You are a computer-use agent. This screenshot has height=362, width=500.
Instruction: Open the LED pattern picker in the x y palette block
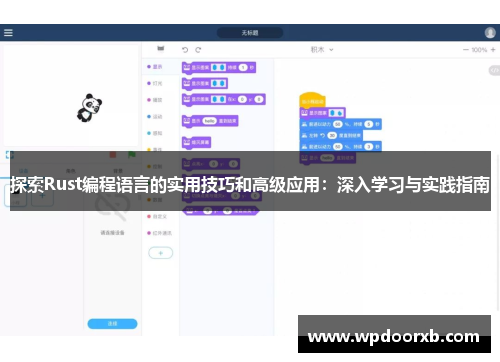click(219, 99)
